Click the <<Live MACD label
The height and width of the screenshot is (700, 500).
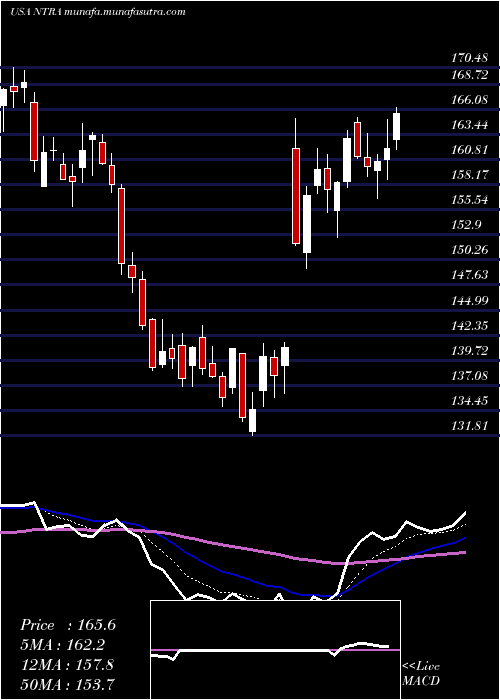tap(421, 673)
